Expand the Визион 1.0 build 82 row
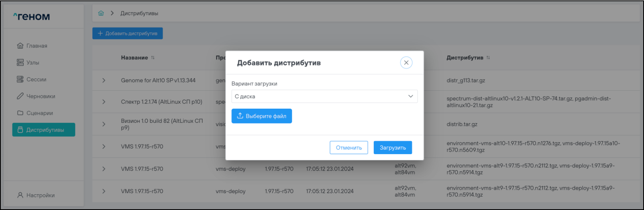 click(104, 124)
